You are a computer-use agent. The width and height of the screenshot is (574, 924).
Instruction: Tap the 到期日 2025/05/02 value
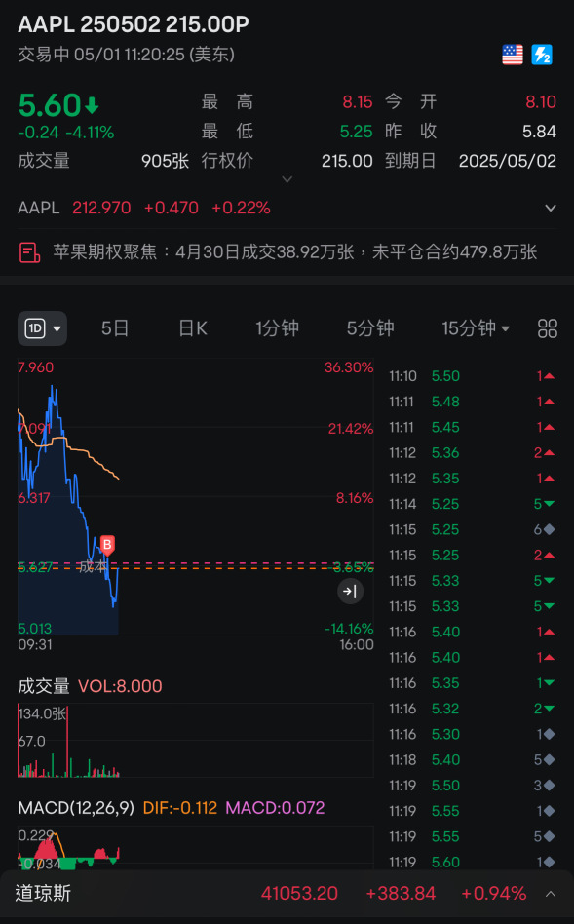pyautogui.click(x=508, y=161)
